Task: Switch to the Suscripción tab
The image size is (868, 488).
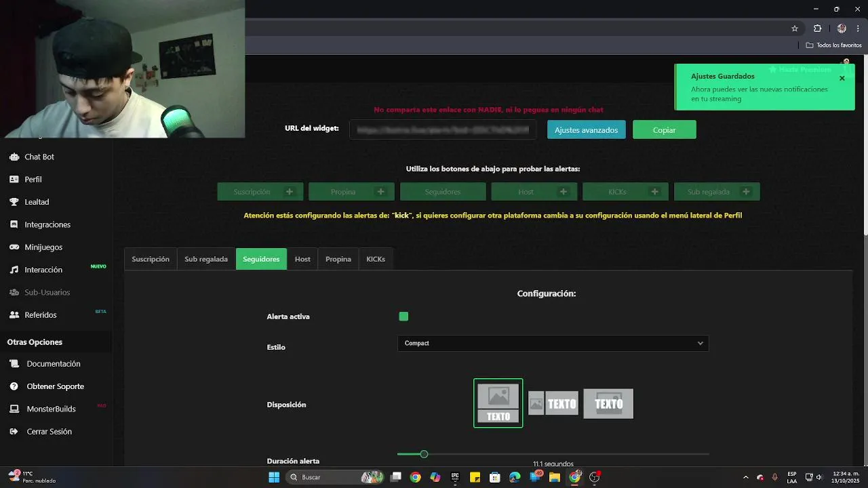Action: tap(151, 259)
